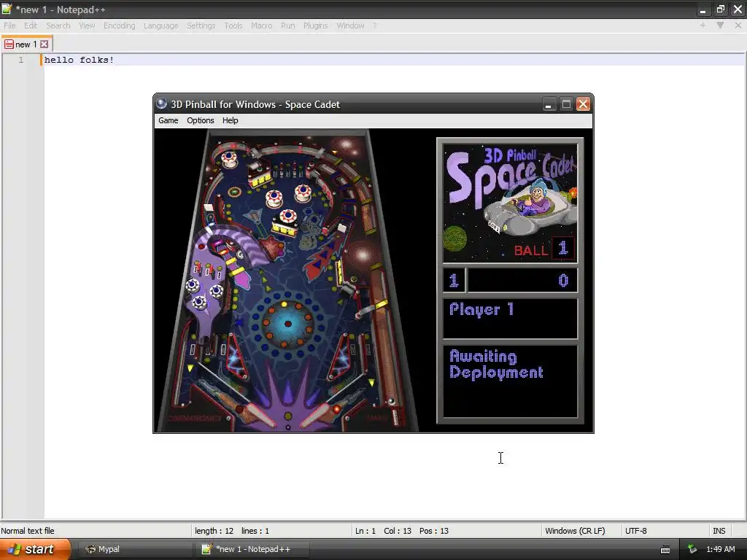The width and height of the screenshot is (747, 560).
Task: Open Notepad++ Macro menu
Action: [262, 26]
